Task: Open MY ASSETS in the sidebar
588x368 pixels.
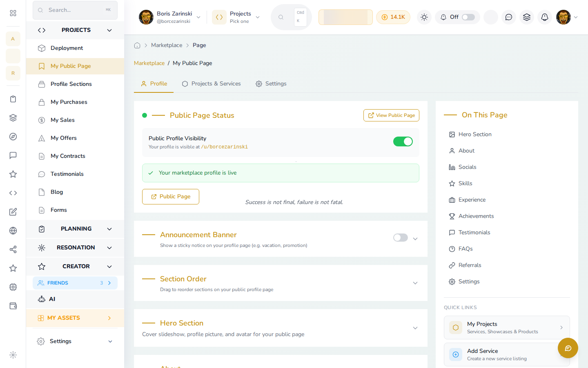Action: click(75, 318)
